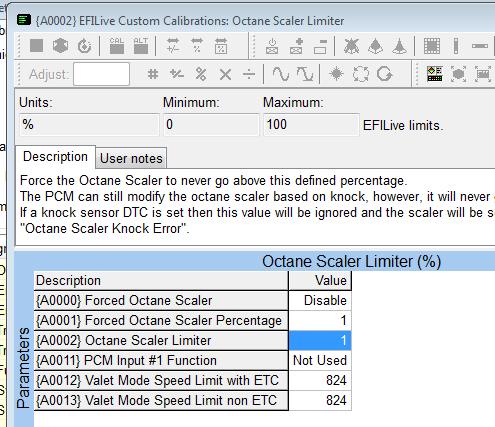Click the Value column header
The width and height of the screenshot is (495, 427).
pyautogui.click(x=320, y=280)
